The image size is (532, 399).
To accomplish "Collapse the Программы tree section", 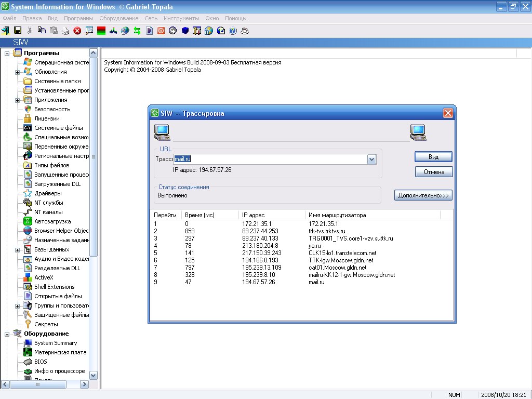I will pos(7,53).
